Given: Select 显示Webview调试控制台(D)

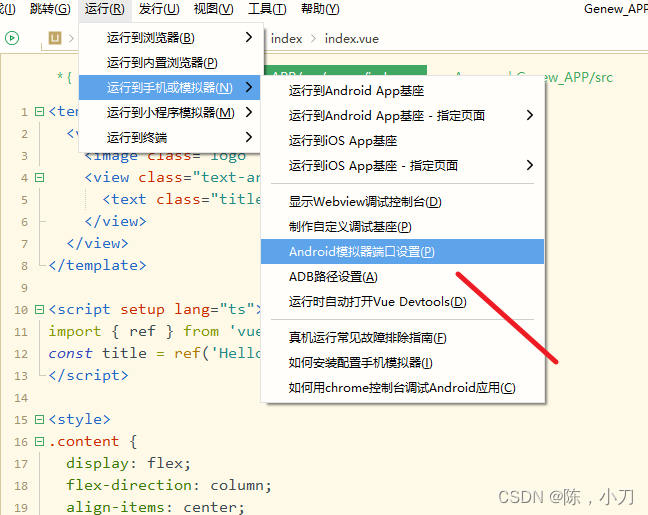Looking at the screenshot, I should click(x=403, y=202).
